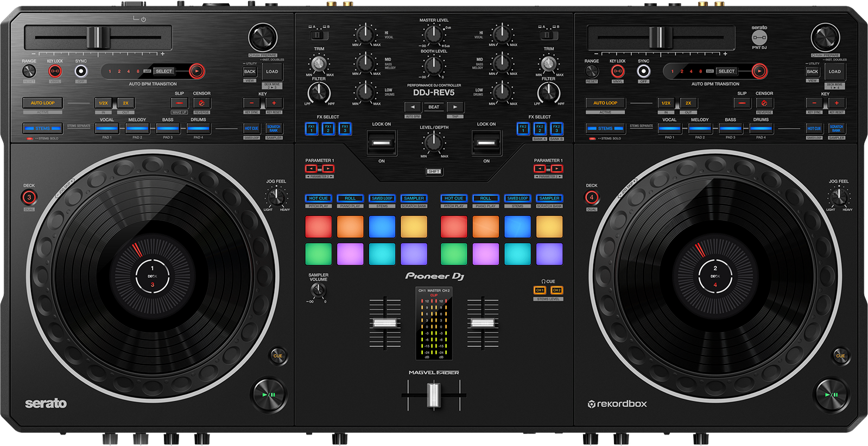Image resolution: width=868 pixels, height=446 pixels.
Task: Select Roll mode above the left pads
Action: pos(350,198)
